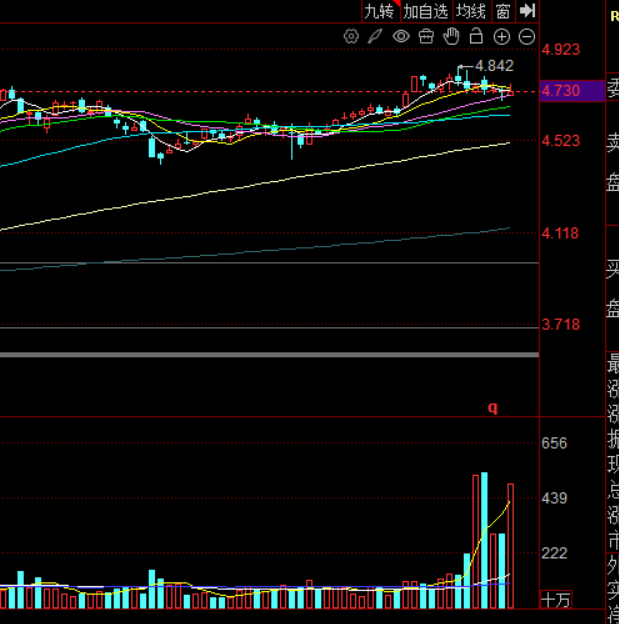The height and width of the screenshot is (624, 619).
Task: Click the 4.118 price axis label
Action: pos(560,233)
